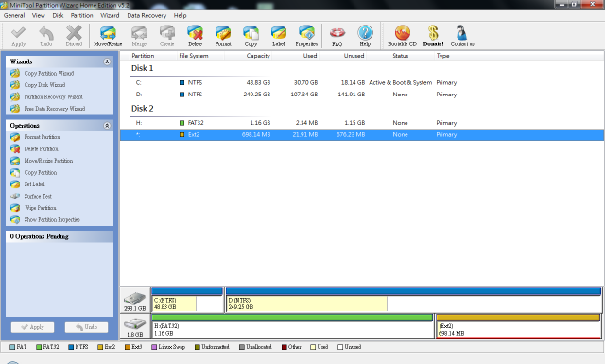Choose Set Label operation in sidebar
Screen dimensions: 605x364
[x=35, y=184]
